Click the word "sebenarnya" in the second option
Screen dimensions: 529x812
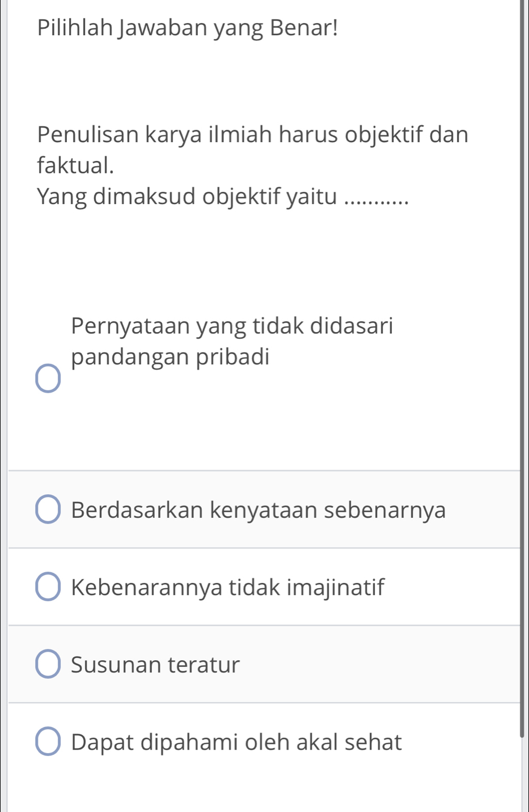pyautogui.click(x=385, y=509)
